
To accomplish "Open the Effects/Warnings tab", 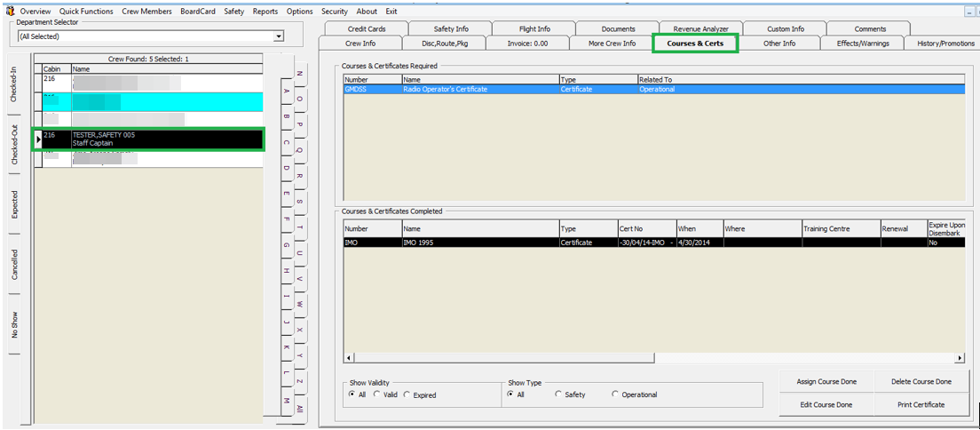I will pos(863,44).
